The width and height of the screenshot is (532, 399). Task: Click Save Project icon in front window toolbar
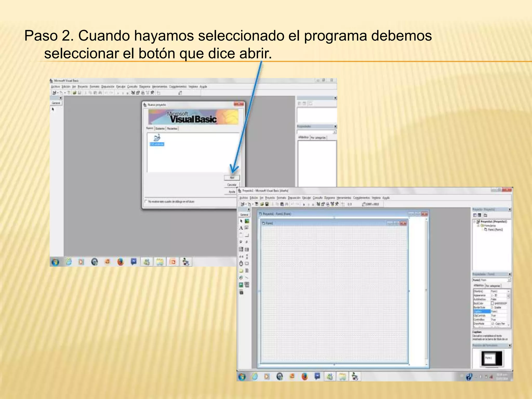pyautogui.click(x=267, y=204)
